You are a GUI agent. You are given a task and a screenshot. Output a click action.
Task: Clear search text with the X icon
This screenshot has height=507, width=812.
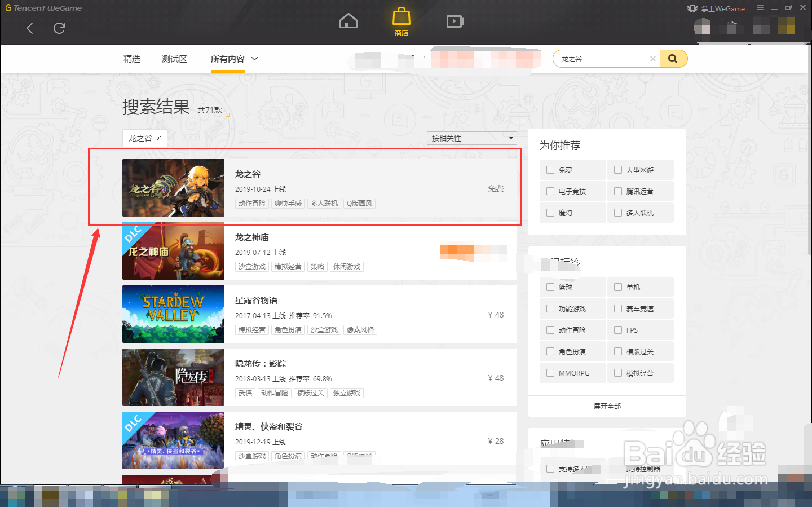[x=652, y=59]
